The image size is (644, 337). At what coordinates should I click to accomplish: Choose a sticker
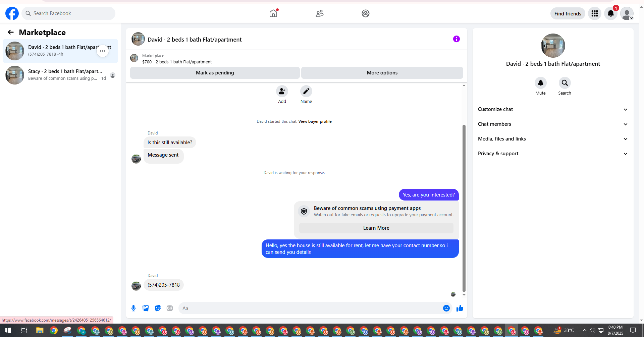click(158, 308)
